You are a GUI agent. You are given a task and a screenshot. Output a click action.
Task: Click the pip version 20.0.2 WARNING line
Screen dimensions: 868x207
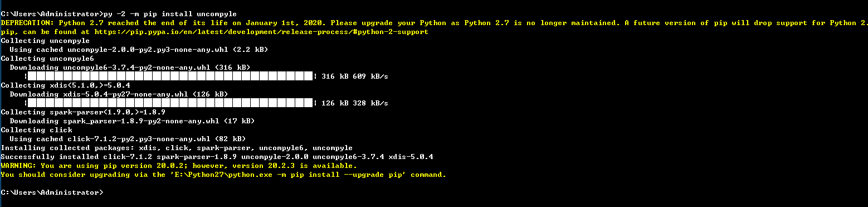click(179, 166)
